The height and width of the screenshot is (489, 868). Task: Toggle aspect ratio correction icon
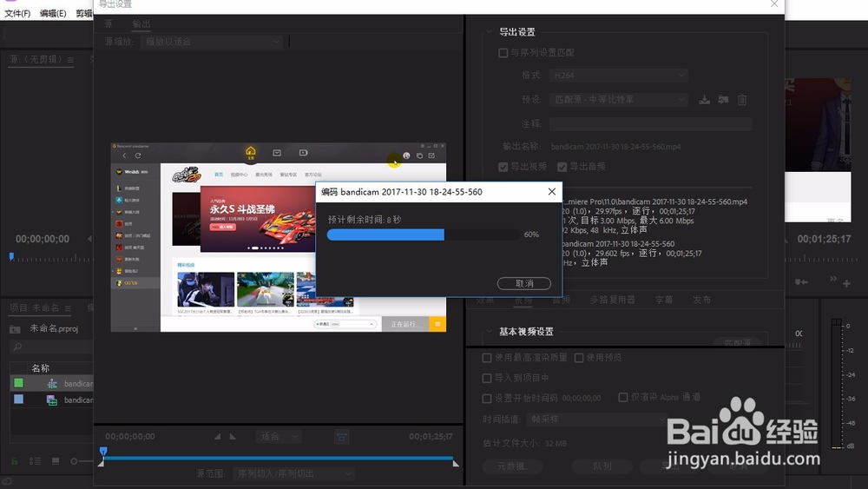341,437
